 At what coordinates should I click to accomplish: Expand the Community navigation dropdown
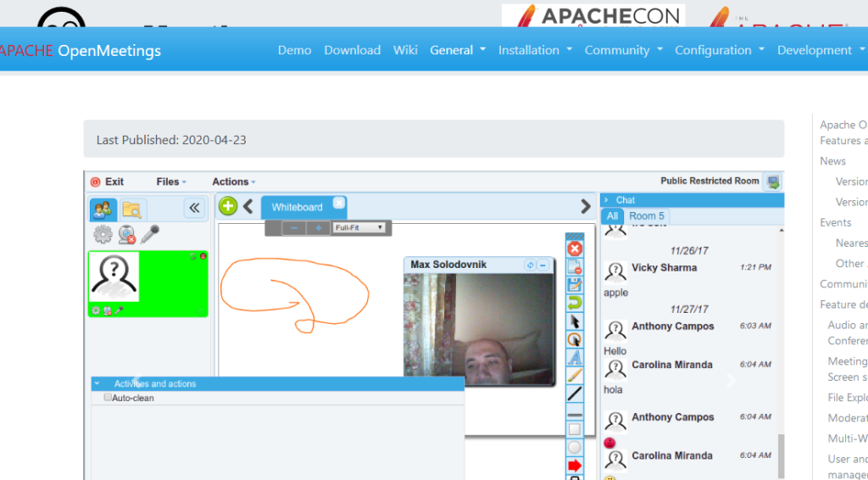coord(624,50)
